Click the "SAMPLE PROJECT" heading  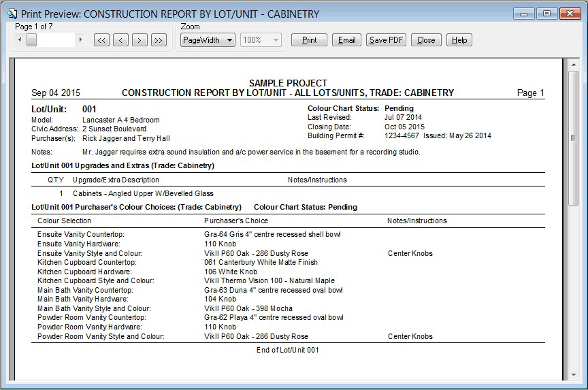tap(288, 83)
